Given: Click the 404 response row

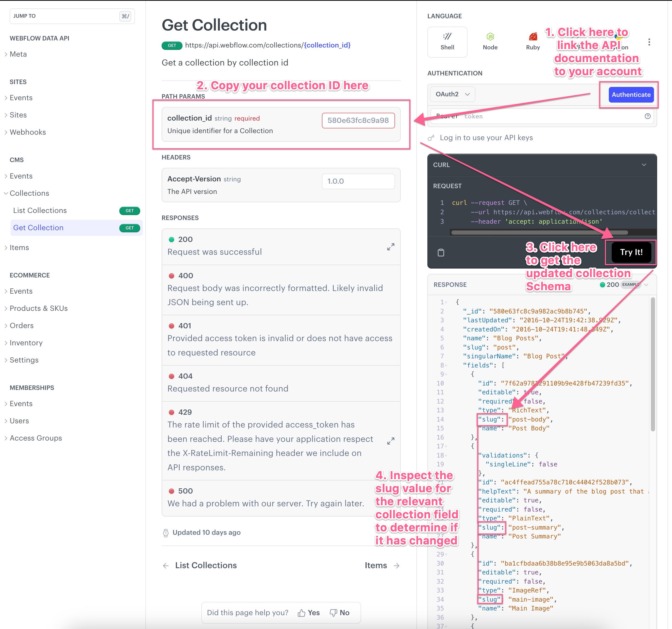Looking at the screenshot, I should pyautogui.click(x=281, y=383).
